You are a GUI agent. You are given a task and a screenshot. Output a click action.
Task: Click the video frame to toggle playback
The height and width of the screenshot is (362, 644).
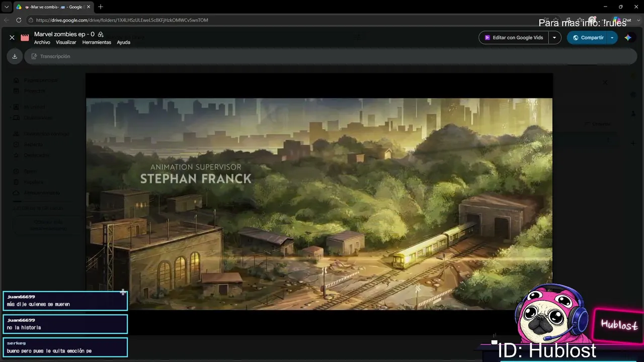[x=319, y=204]
